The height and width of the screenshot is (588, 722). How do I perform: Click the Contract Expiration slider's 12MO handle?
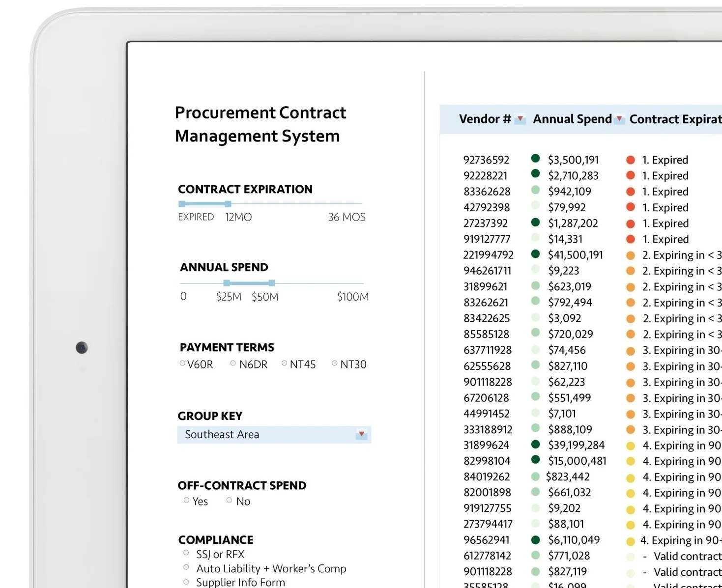(x=228, y=203)
